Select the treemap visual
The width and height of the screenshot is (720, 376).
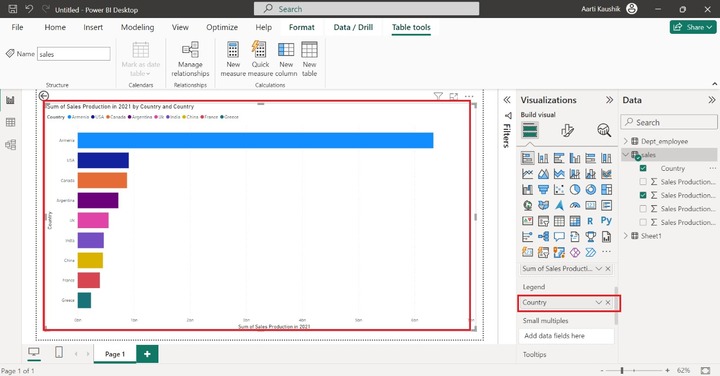click(606, 190)
